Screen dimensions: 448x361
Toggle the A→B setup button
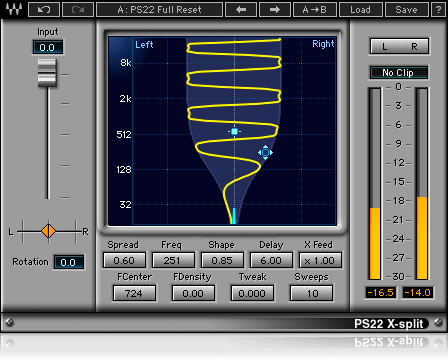(315, 9)
